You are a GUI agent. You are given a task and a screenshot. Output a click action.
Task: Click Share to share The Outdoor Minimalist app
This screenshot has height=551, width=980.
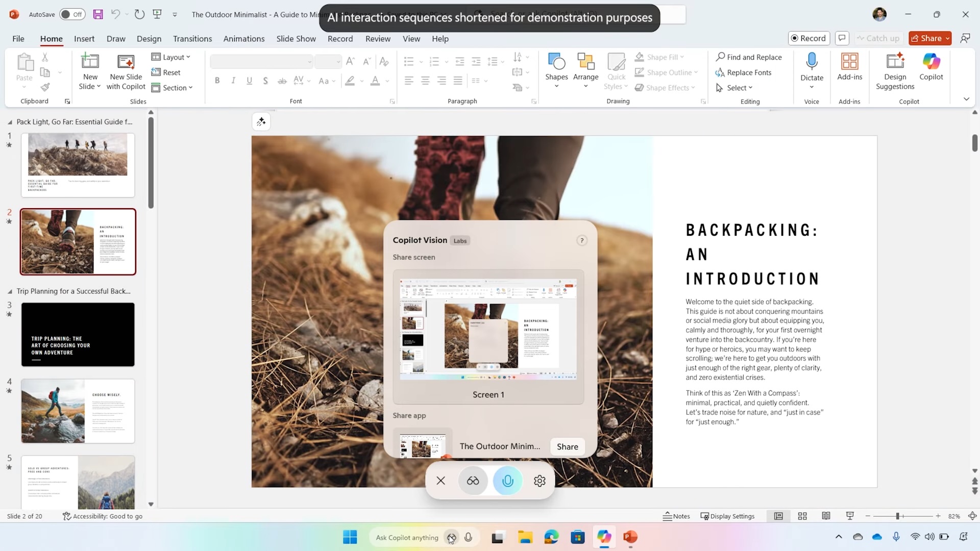point(567,446)
